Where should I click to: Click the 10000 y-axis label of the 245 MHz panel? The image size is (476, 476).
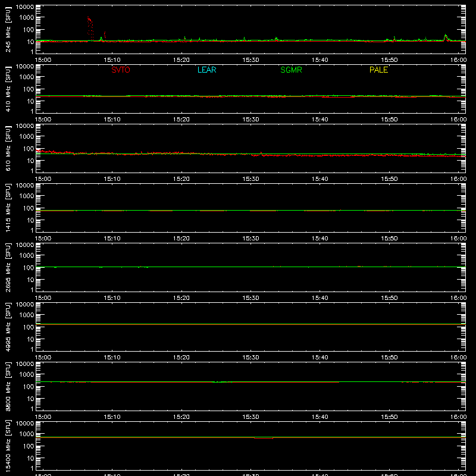[x=25, y=7]
